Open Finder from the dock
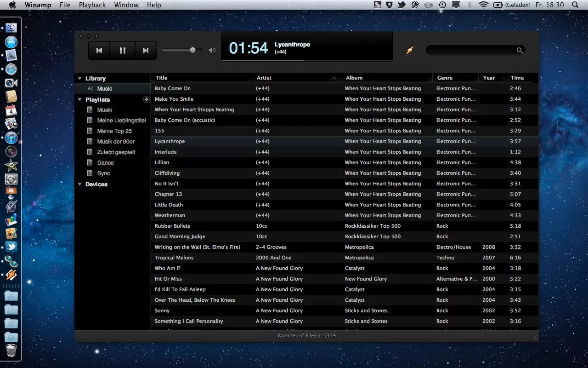 11,28
